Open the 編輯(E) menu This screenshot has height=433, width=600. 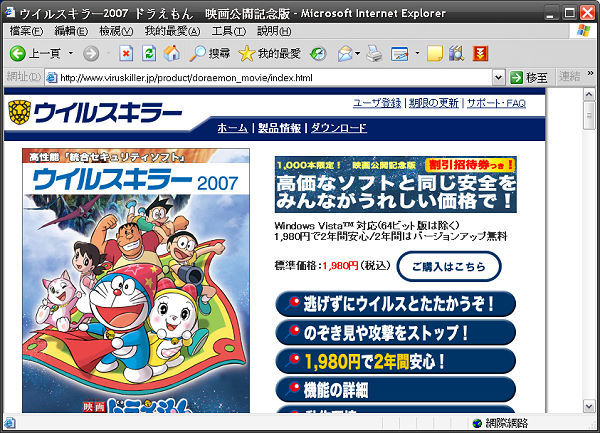(x=71, y=31)
